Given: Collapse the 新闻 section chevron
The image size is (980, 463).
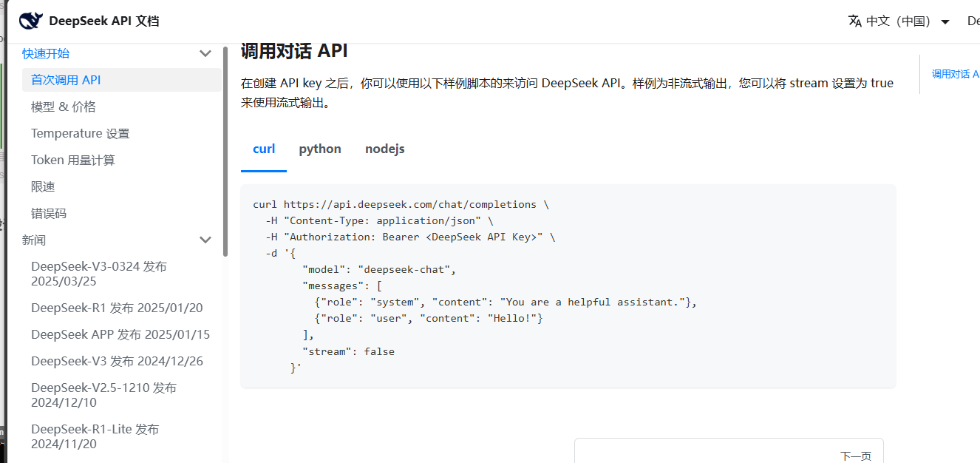Looking at the screenshot, I should 205,240.
